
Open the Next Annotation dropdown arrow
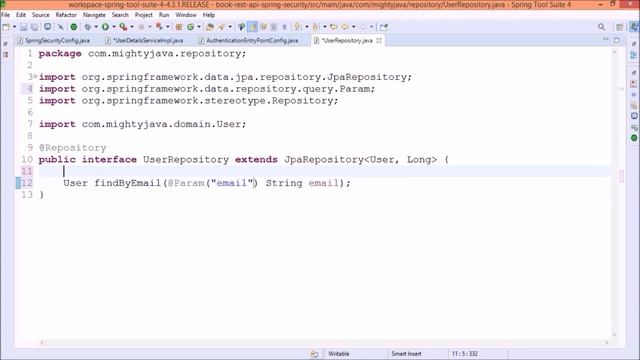pyautogui.click(x=307, y=27)
